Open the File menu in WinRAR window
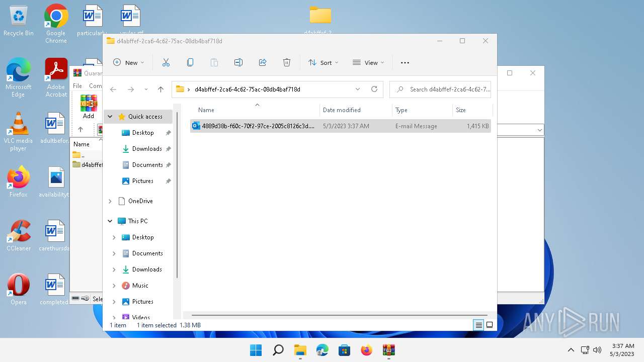The height and width of the screenshot is (362, 644). (77, 86)
